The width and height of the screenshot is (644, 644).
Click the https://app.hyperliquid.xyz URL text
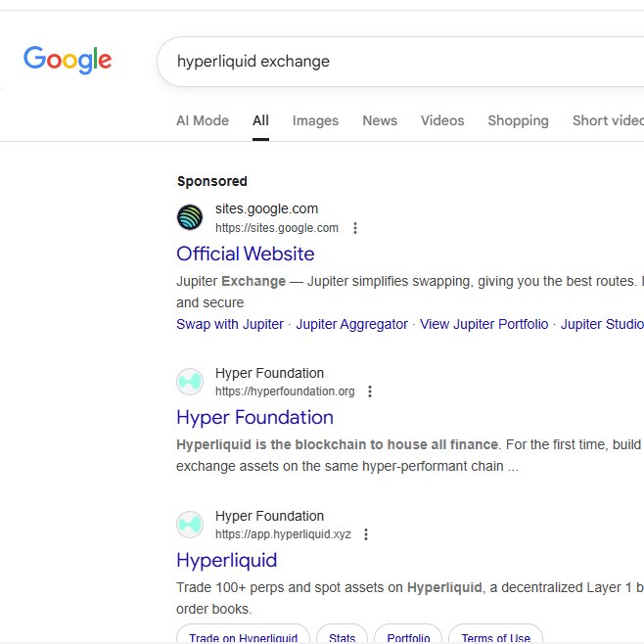tap(284, 534)
